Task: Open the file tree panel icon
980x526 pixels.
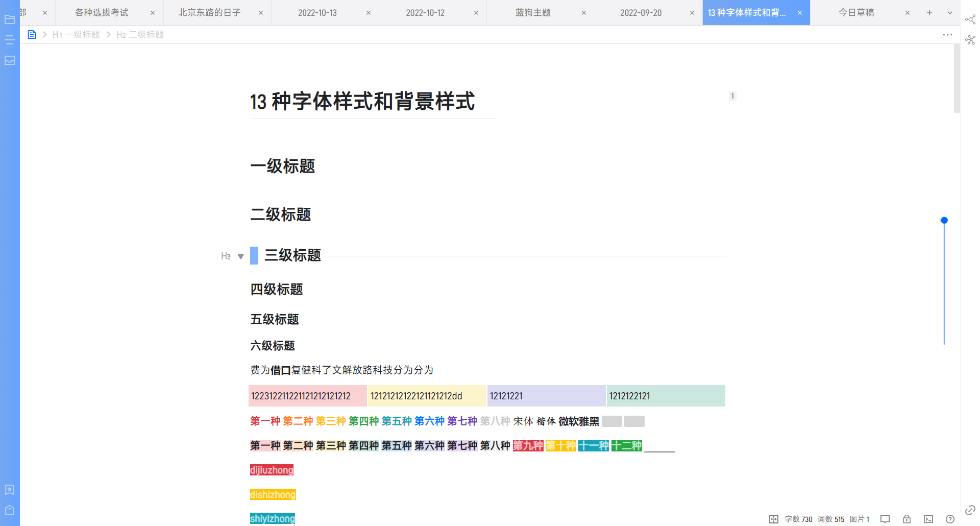Action: click(x=10, y=19)
